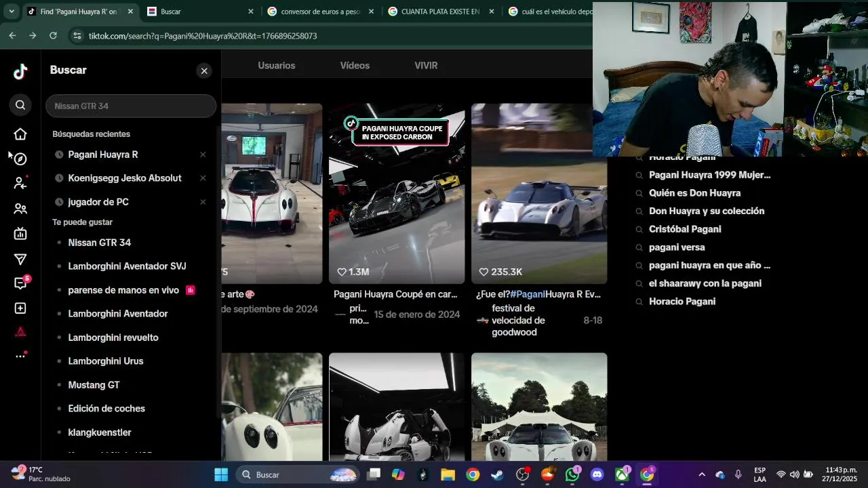Select related search 'pagani versa'
Image resolution: width=868 pixels, height=488 pixels.
(x=677, y=247)
